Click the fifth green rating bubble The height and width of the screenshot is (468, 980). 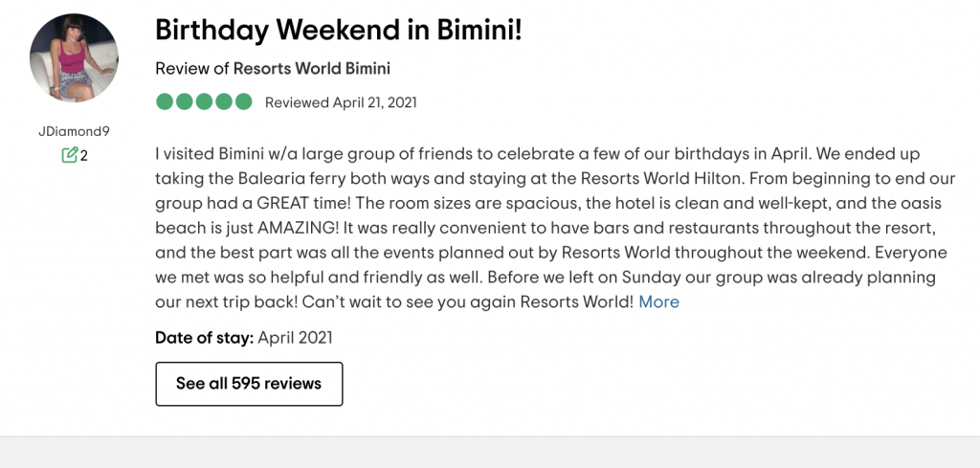pyautogui.click(x=243, y=101)
